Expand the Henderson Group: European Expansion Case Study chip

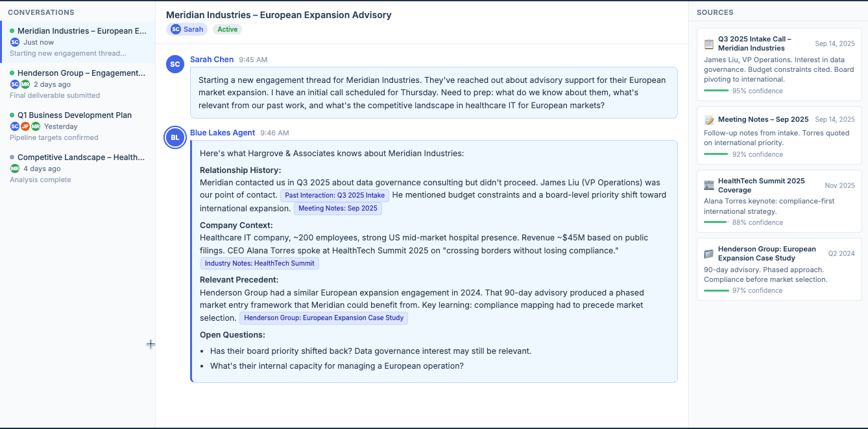click(x=324, y=318)
